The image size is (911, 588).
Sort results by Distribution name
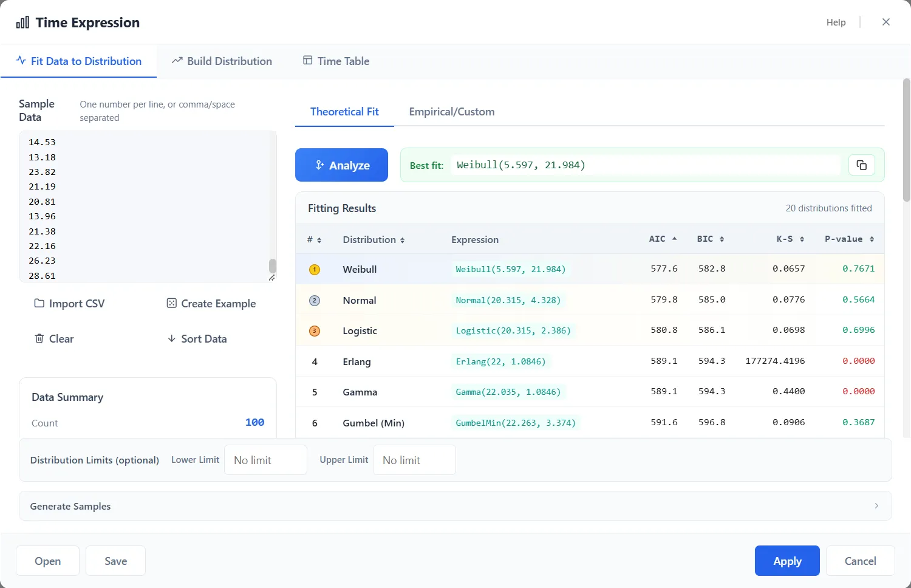(x=374, y=240)
